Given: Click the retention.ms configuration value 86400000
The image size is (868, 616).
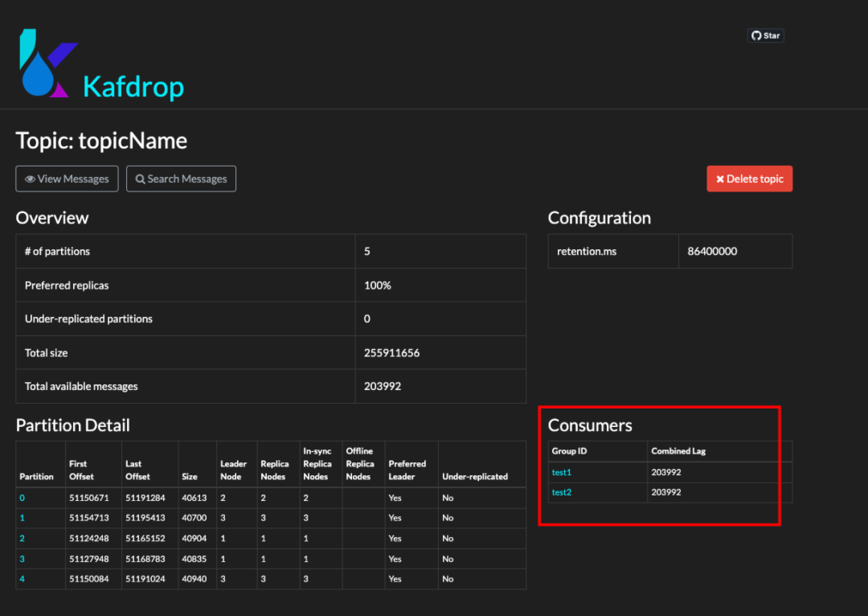Looking at the screenshot, I should [712, 252].
